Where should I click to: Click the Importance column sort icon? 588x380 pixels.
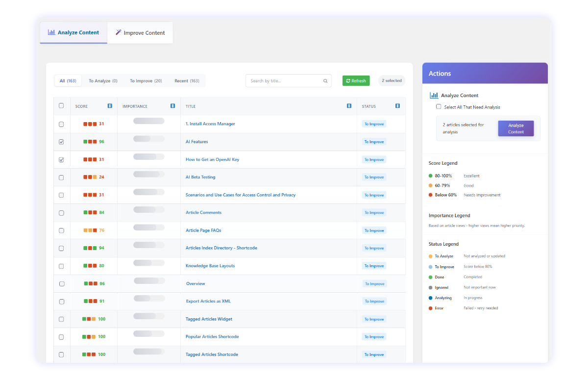tap(173, 106)
